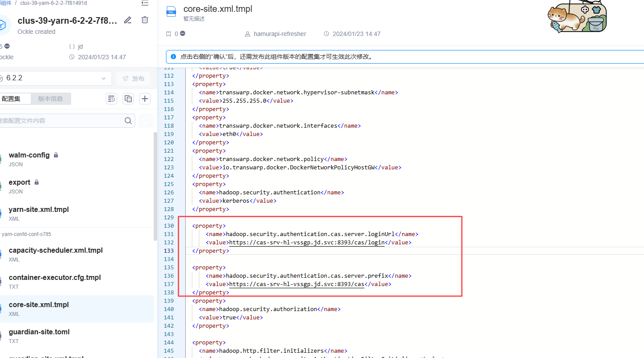
Task: Click the bookmark icon under file title
Action: tap(169, 34)
